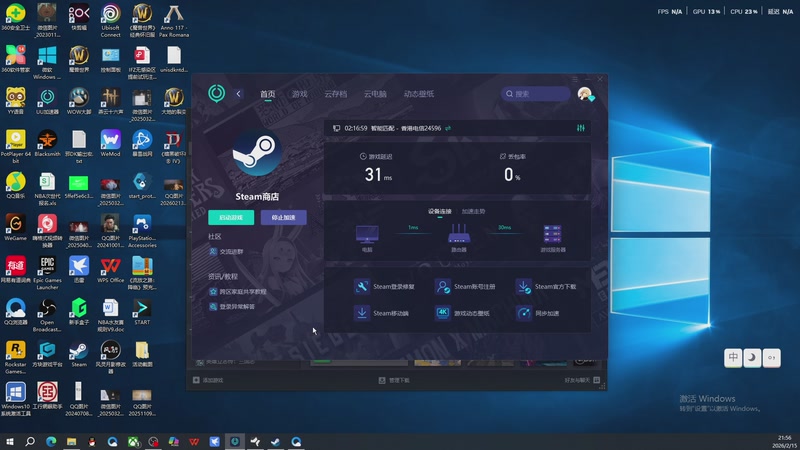800x450 pixels.
Task: Open the 登录异常解答 guide
Action: click(232, 307)
